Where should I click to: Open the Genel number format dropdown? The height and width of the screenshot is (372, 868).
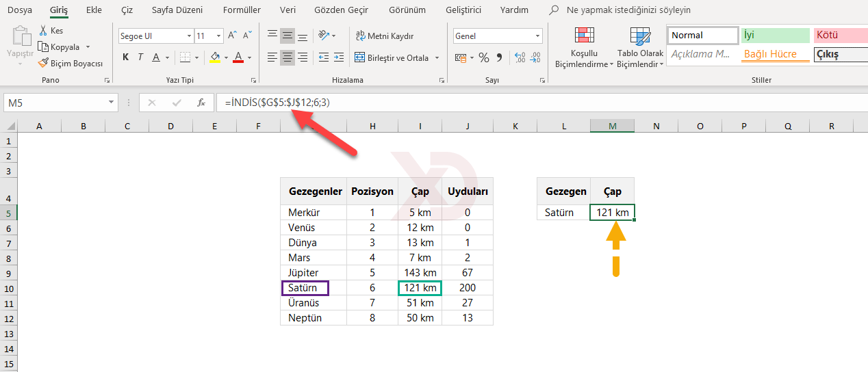click(x=537, y=36)
